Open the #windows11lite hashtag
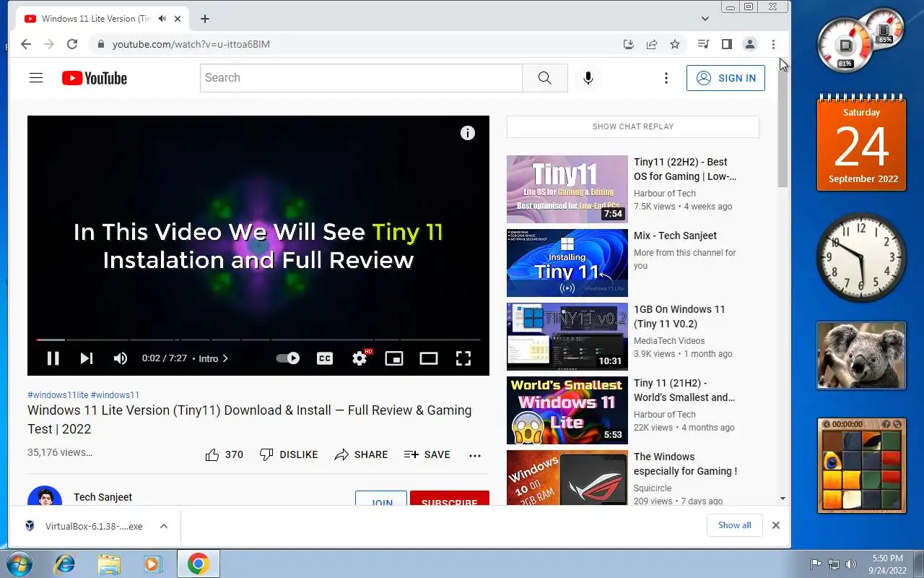Viewport: 924px width, 578px height. (58, 395)
